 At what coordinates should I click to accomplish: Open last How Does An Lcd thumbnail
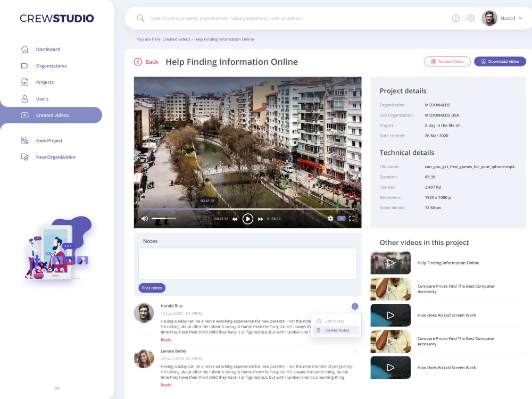click(390, 368)
